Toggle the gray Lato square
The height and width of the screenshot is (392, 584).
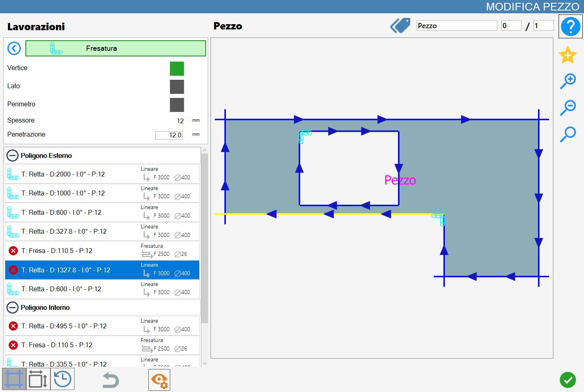pos(177,87)
